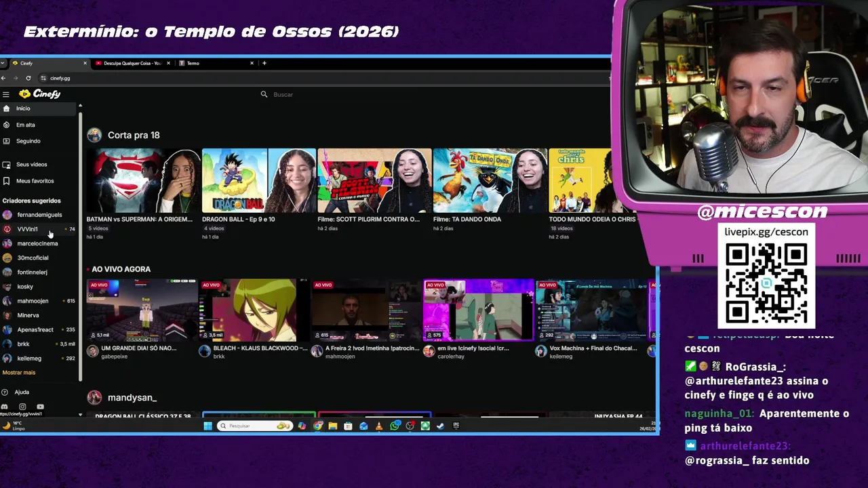The height and width of the screenshot is (488, 868).
Task: Click the Em alta sidebar icon
Action: click(x=6, y=125)
